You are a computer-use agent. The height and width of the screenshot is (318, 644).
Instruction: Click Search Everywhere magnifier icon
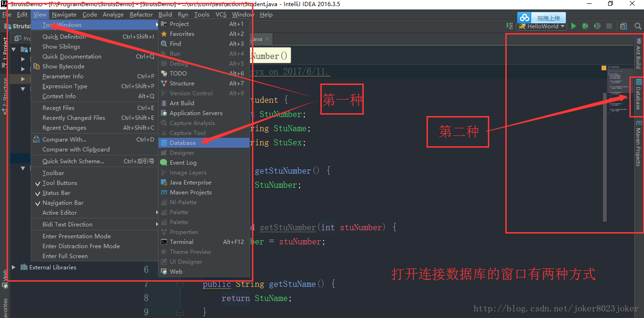(x=638, y=26)
